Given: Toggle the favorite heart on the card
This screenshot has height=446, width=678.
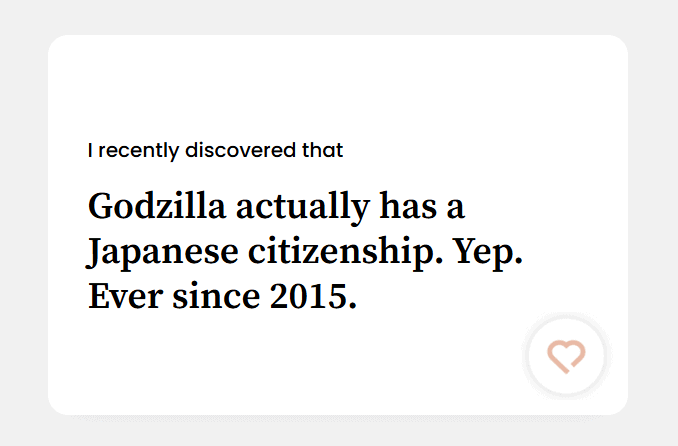Looking at the screenshot, I should [x=566, y=355].
